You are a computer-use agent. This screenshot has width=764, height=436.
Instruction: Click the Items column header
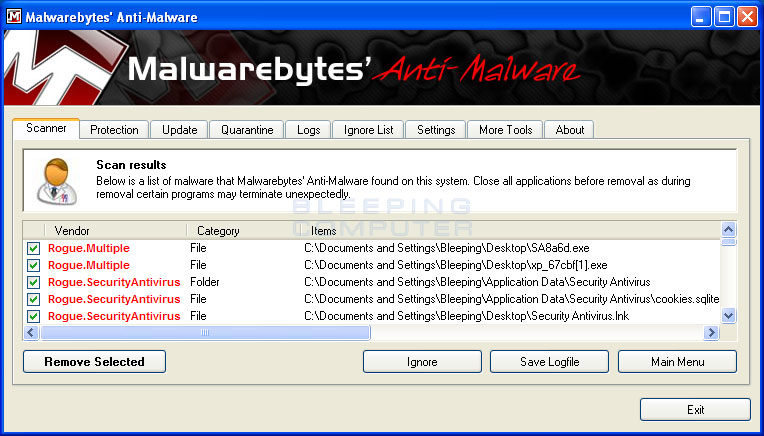(509, 230)
